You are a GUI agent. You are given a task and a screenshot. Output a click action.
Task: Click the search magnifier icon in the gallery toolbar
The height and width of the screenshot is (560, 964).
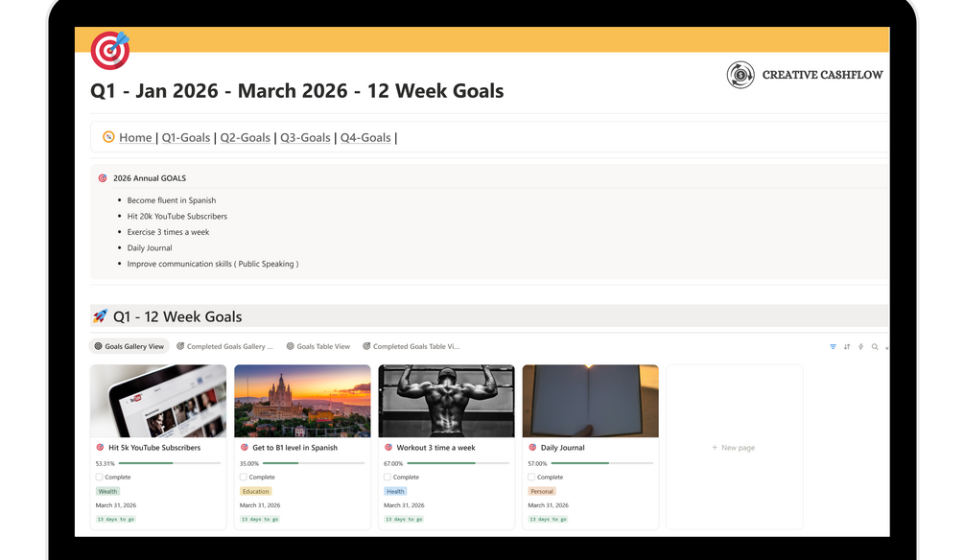875,347
